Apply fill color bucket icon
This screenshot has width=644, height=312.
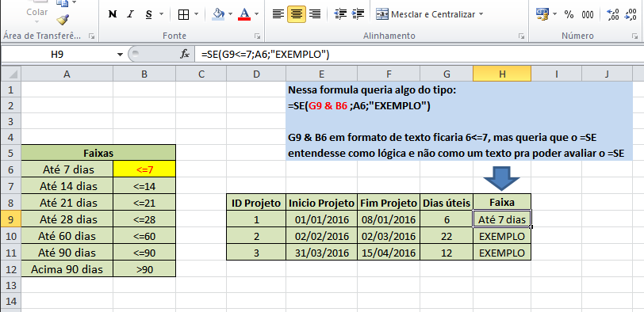pyautogui.click(x=218, y=14)
